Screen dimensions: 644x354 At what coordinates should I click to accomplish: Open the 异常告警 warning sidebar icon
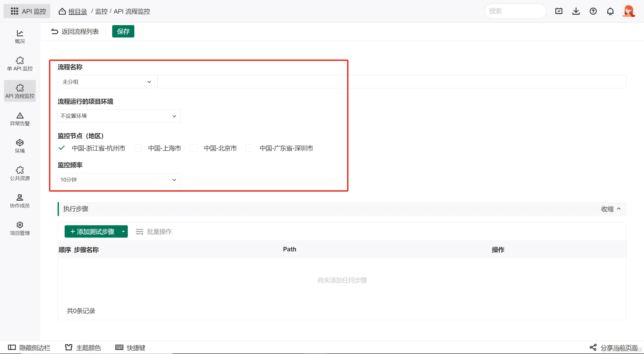20,119
